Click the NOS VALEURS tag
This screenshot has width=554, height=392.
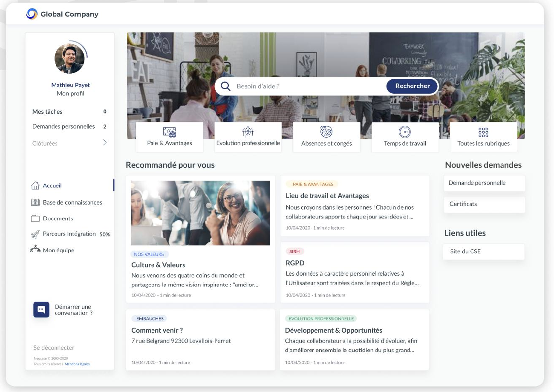pyautogui.click(x=149, y=254)
